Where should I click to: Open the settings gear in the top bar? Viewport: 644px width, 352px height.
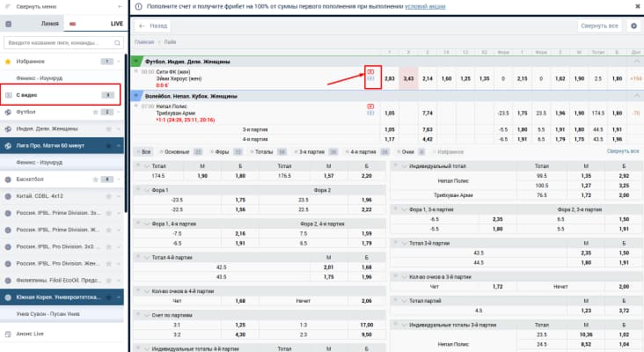click(633, 26)
